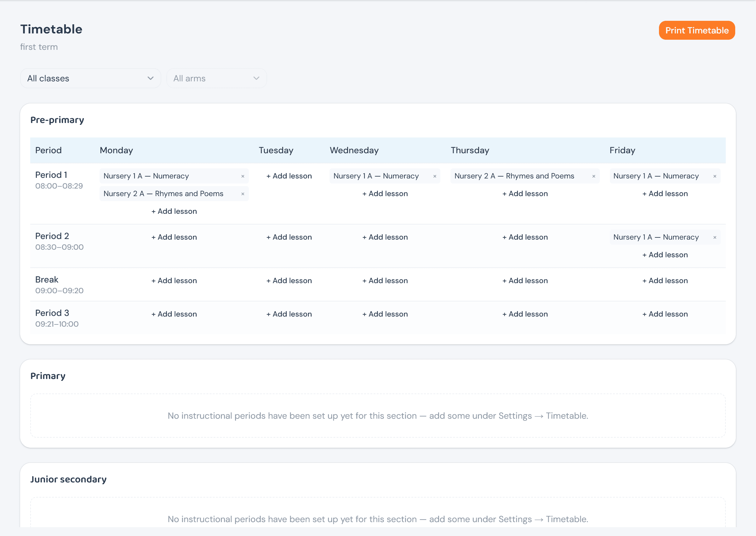Add lesson for Tuesday Period 3

tap(289, 314)
